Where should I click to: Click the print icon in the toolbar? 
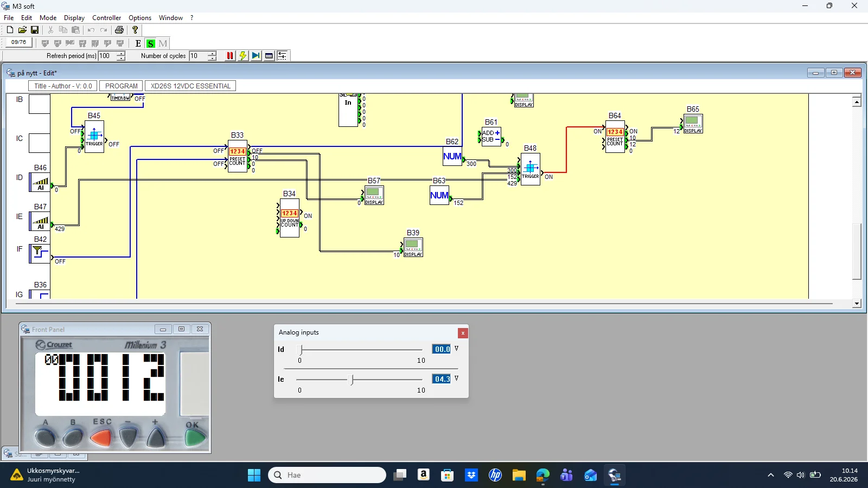pos(119,30)
